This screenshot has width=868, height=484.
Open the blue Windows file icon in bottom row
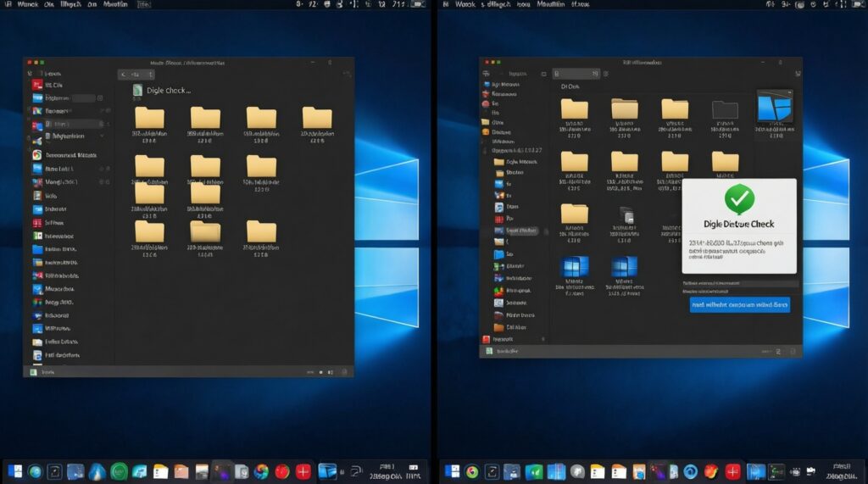[576, 268]
